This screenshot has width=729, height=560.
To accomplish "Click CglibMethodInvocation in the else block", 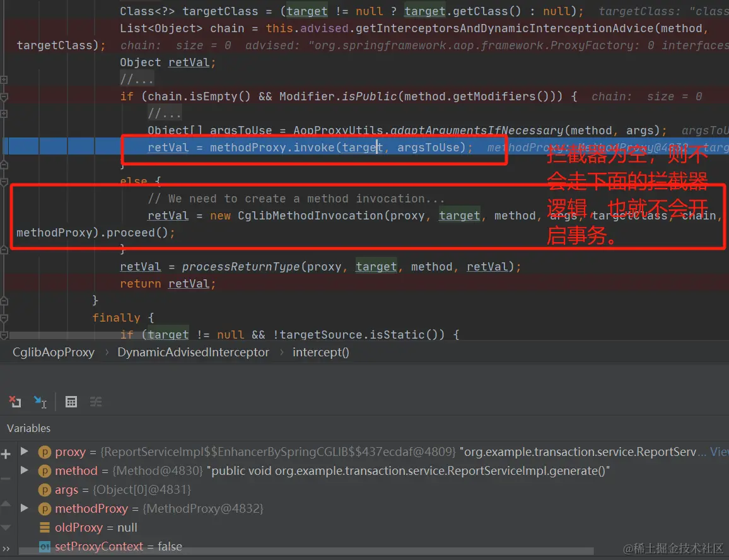I will 310,215.
